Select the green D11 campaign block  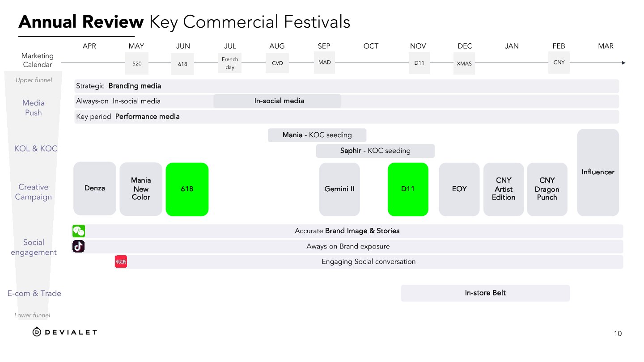tap(408, 189)
